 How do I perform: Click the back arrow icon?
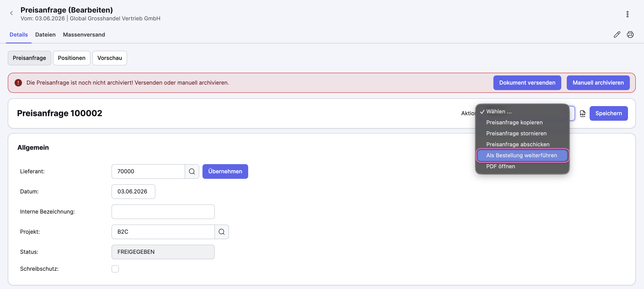click(11, 13)
